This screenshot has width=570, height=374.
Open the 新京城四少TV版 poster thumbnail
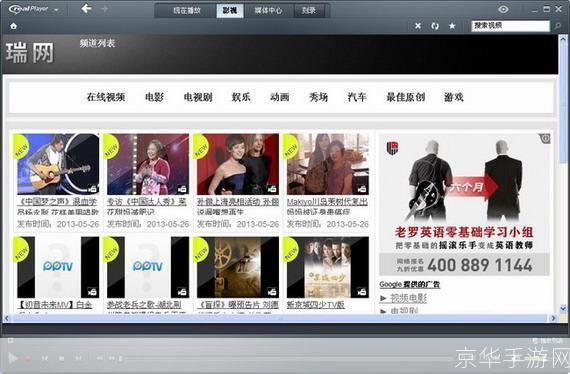pyautogui.click(x=328, y=267)
